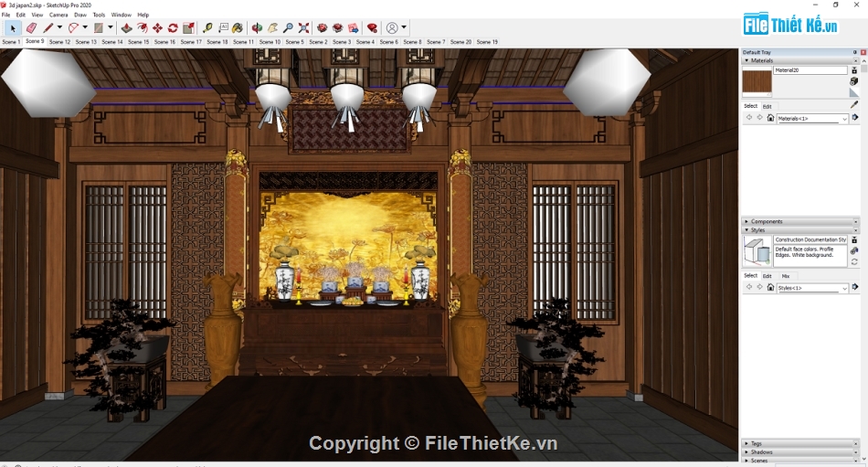
Task: Switch to Scene 12 tab
Action: pos(59,41)
